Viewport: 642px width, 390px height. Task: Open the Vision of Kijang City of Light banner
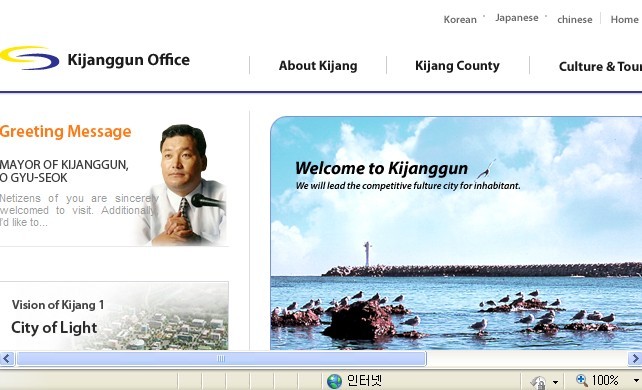tap(114, 316)
